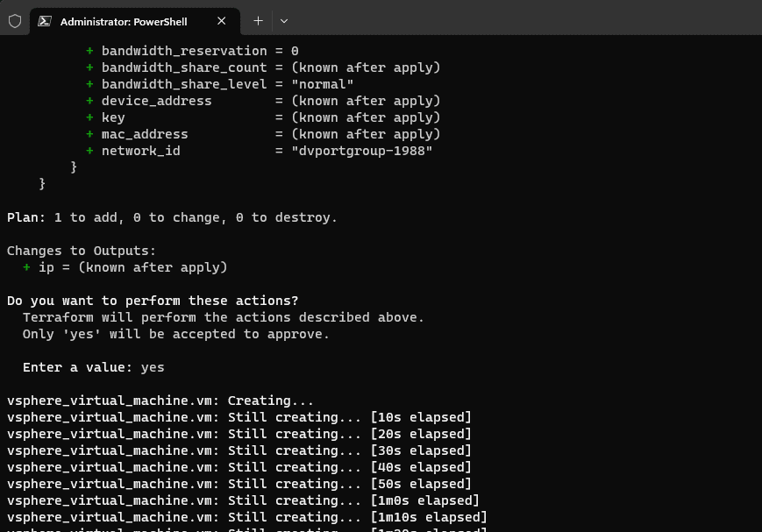The height and width of the screenshot is (532, 762).
Task: Close the Administrator: PowerShell tab
Action: click(x=222, y=21)
